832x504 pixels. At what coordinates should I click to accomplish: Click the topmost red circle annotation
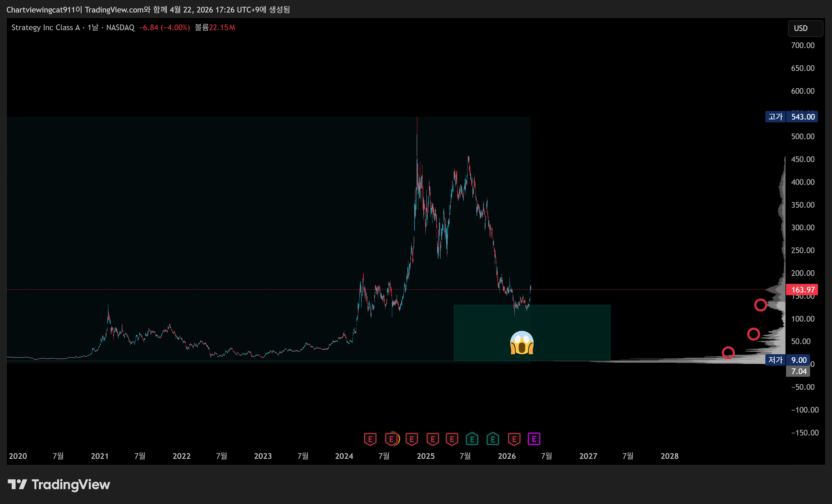(x=760, y=305)
